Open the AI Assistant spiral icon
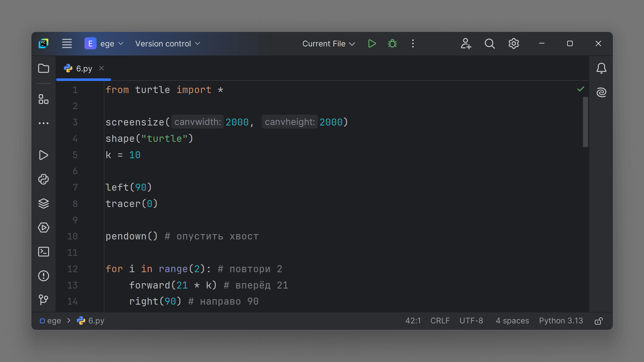Image resolution: width=644 pixels, height=362 pixels. (601, 93)
